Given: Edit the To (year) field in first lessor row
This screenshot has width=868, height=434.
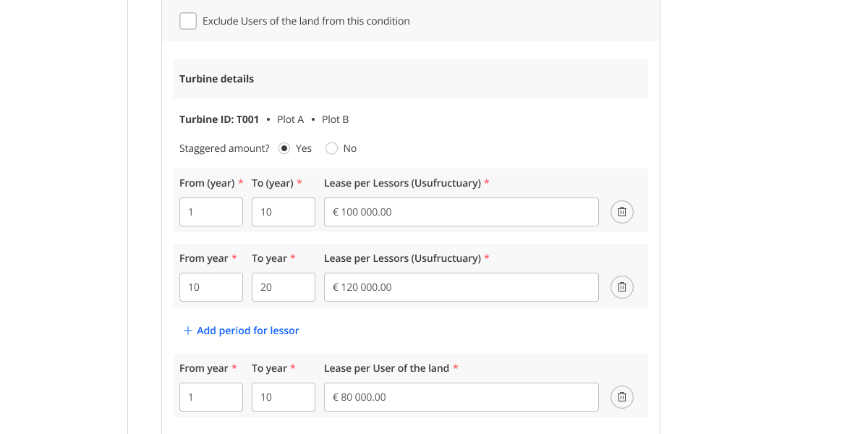Looking at the screenshot, I should coord(283,212).
